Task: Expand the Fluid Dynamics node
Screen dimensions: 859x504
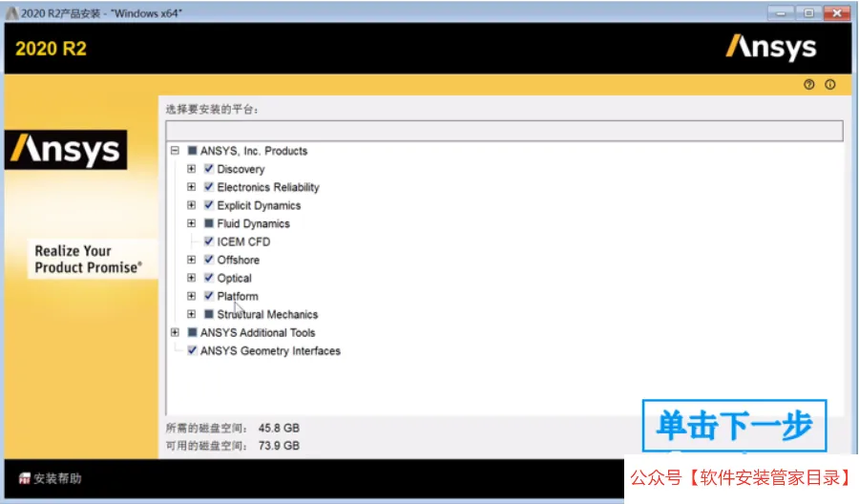Action: (x=191, y=223)
